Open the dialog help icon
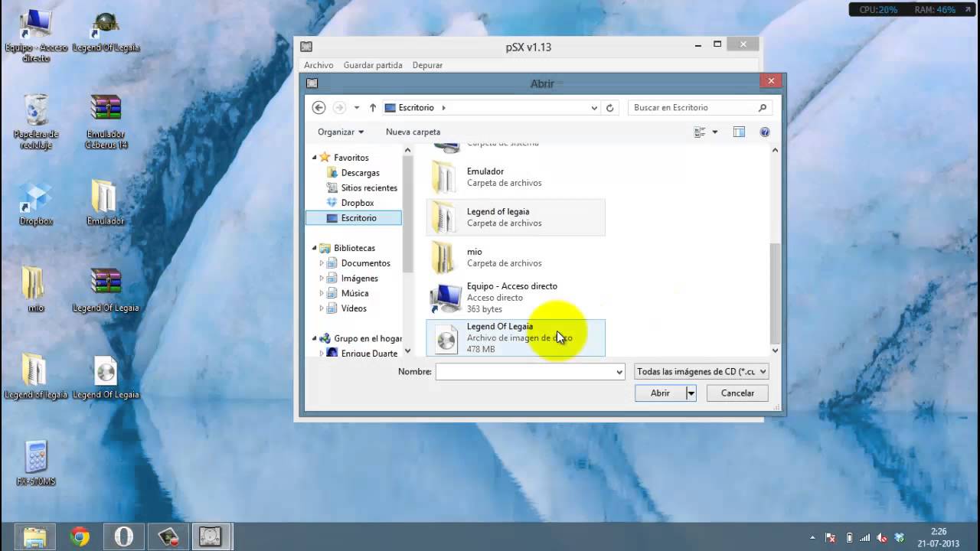The height and width of the screenshot is (551, 980). [x=764, y=132]
